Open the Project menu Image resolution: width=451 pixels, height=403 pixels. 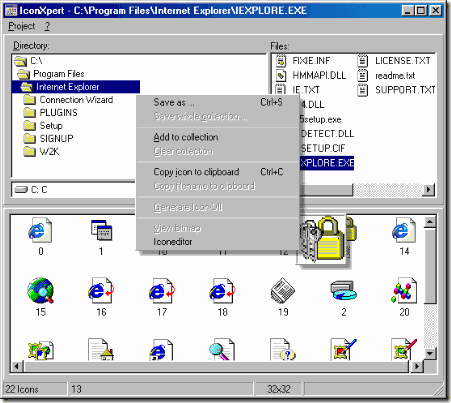tap(22, 26)
